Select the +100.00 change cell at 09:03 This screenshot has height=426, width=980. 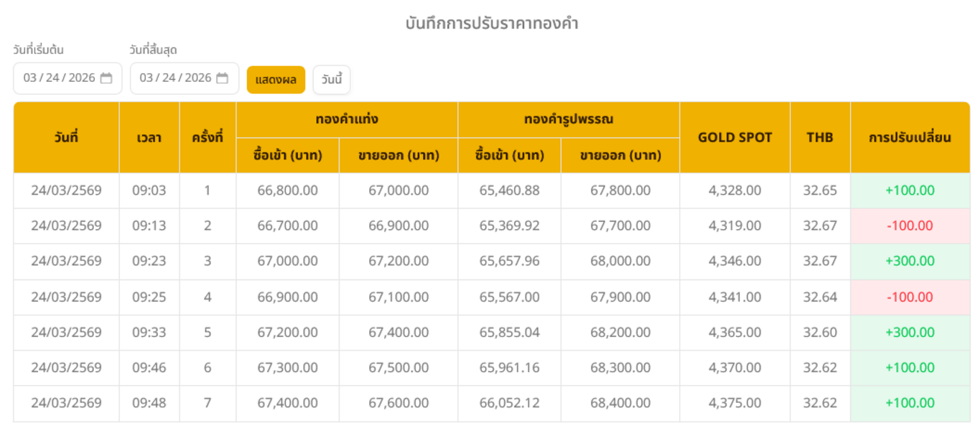(x=910, y=190)
